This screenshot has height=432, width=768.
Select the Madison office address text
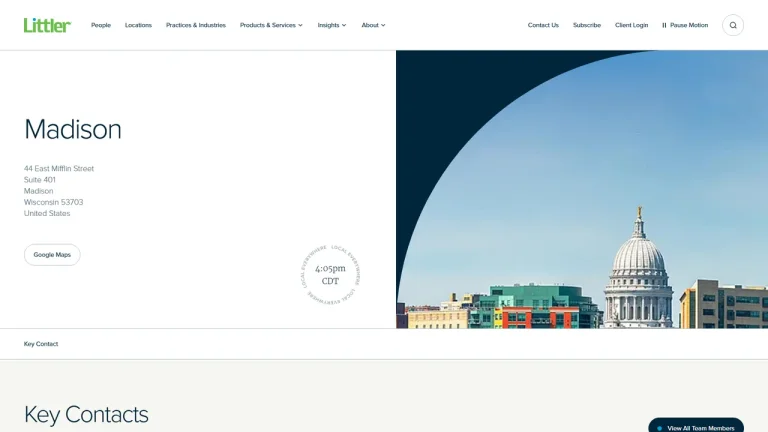tap(59, 191)
